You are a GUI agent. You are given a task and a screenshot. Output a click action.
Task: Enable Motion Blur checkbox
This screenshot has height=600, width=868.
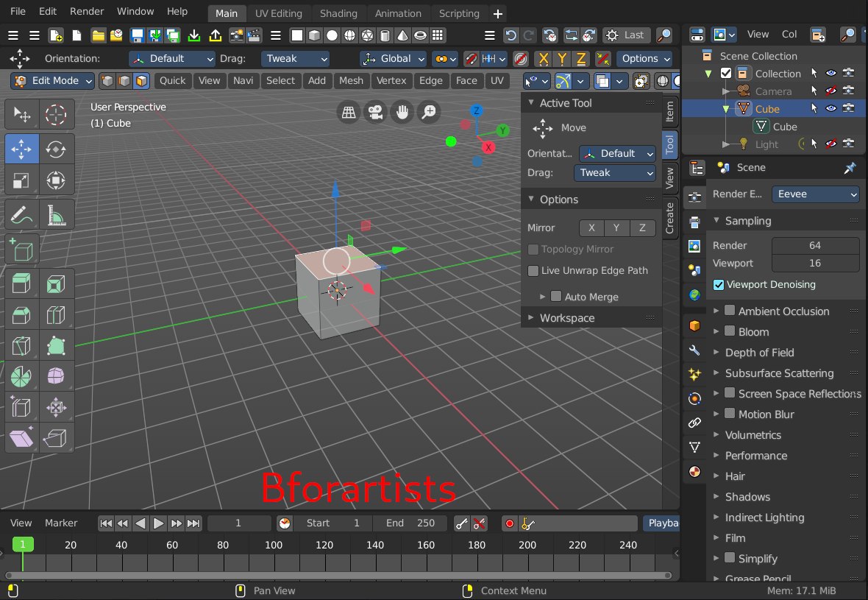click(x=730, y=414)
